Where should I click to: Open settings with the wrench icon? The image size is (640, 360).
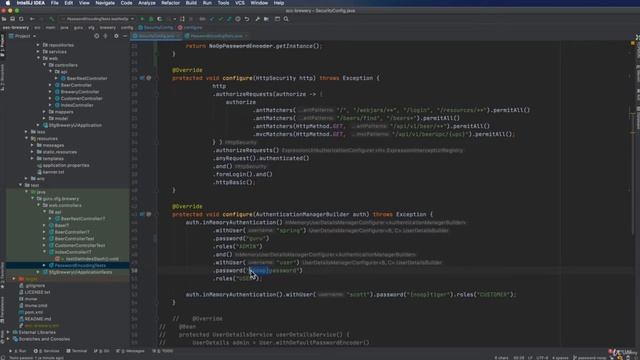[257, 19]
